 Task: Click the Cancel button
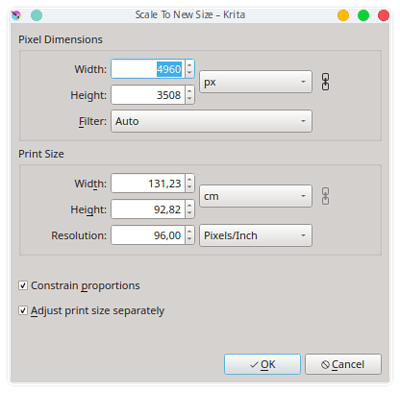(x=343, y=364)
